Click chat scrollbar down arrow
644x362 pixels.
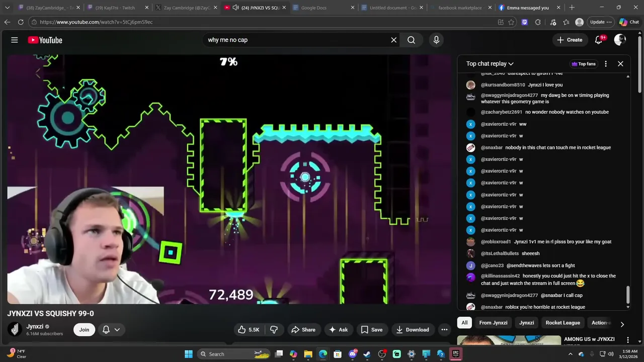(628, 307)
